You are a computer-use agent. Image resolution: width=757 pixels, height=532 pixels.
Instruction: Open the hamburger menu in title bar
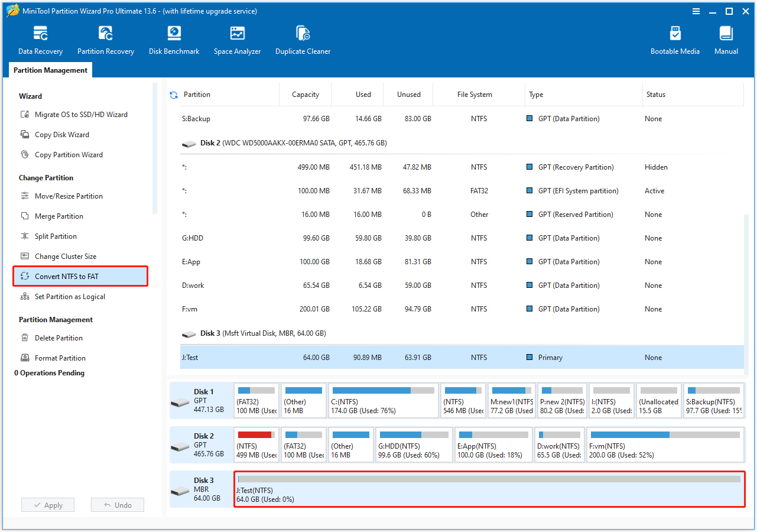(x=696, y=11)
